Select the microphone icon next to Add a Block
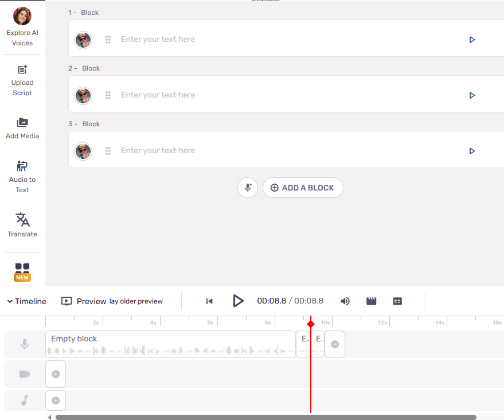 click(247, 188)
